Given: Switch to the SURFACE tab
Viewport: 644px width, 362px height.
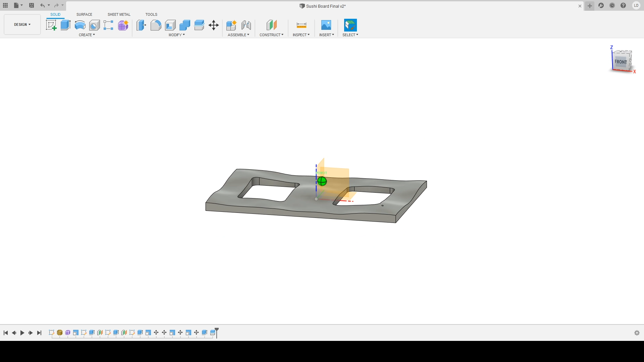Looking at the screenshot, I should pos(84,14).
